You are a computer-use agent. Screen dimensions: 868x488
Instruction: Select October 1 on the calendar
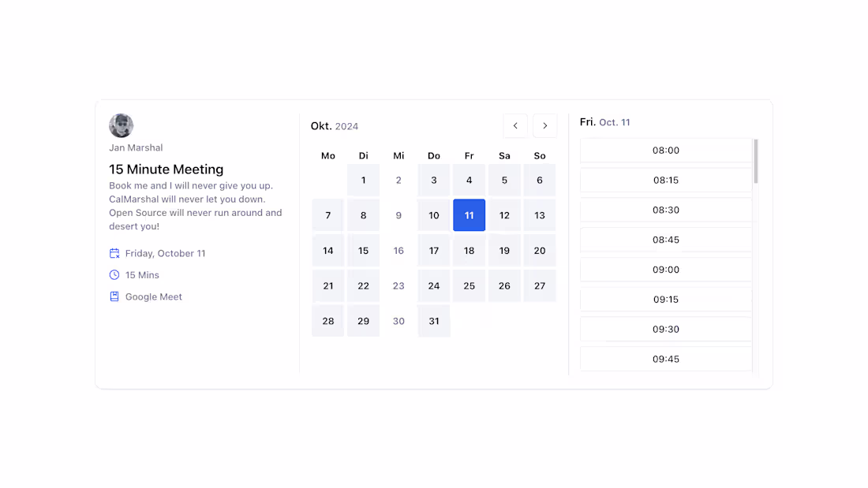[363, 180]
